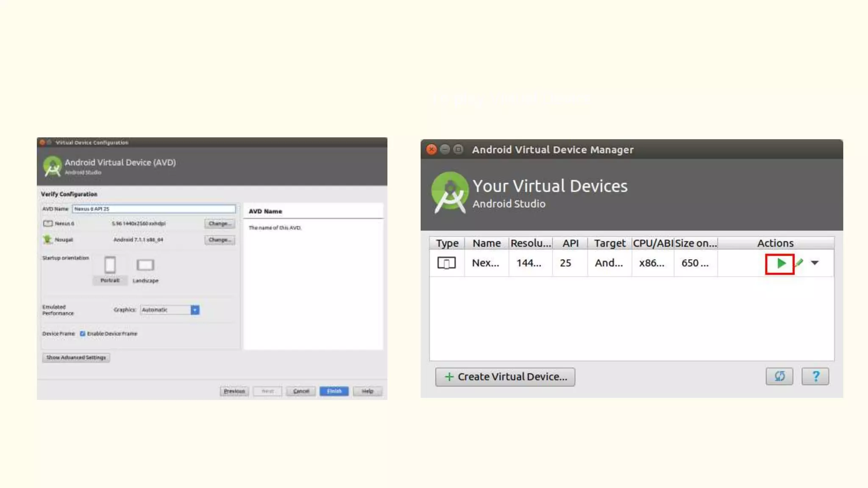Select the 'And...' target cell
The image size is (868, 488).
pos(609,263)
